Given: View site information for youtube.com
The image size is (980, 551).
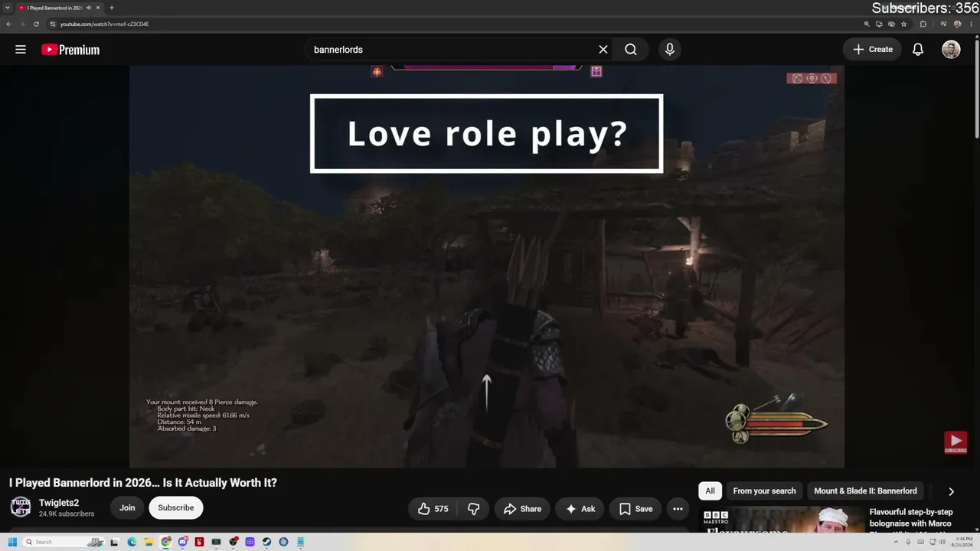Looking at the screenshot, I should (x=53, y=24).
